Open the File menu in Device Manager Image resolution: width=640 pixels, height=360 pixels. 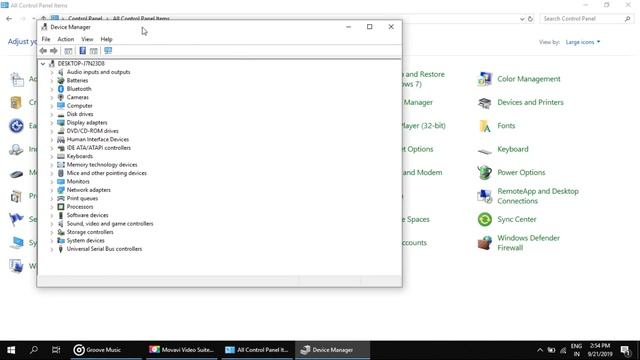[46, 39]
